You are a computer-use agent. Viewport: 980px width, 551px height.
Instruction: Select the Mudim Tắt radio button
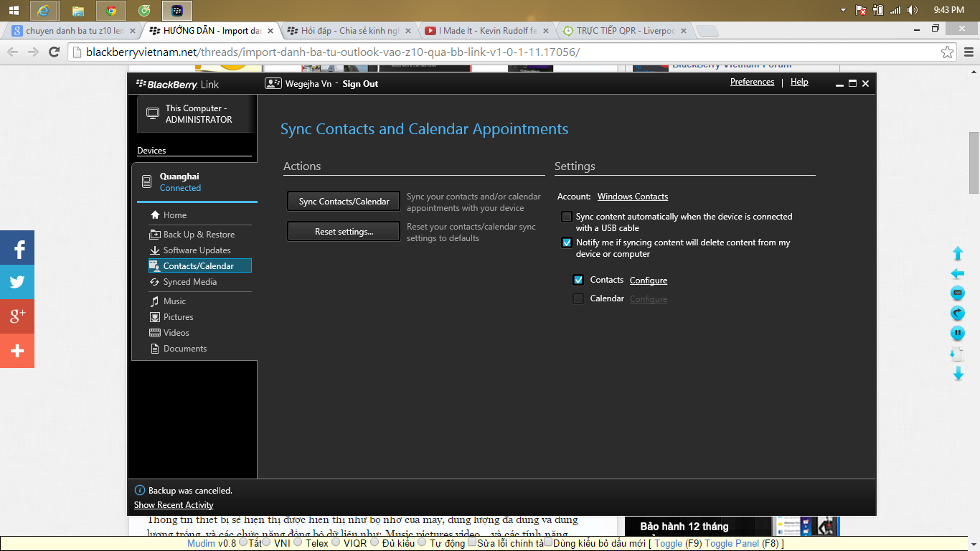pos(243,542)
